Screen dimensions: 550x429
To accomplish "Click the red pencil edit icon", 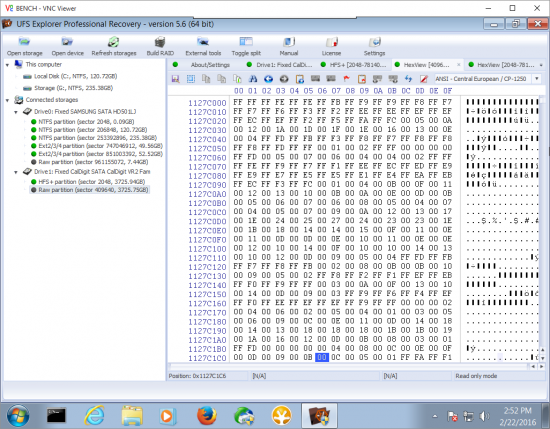I will [x=424, y=79].
